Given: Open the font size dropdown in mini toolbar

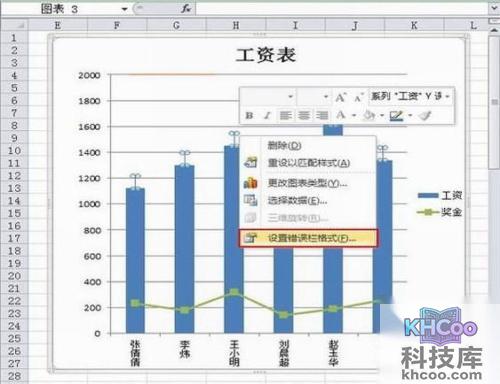Looking at the screenshot, I should tap(326, 97).
